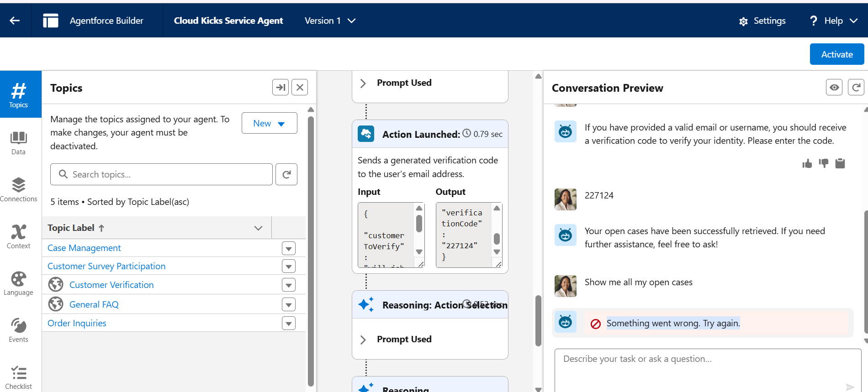868x392 pixels.
Task: Click the Cloud Kicks Service Agent title
Action: (228, 21)
